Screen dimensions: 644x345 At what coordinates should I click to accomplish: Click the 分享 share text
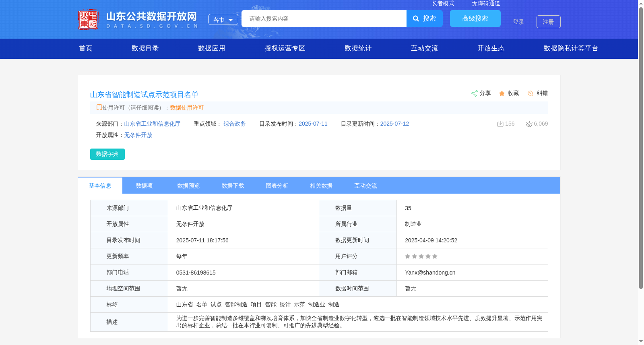tap(485, 93)
